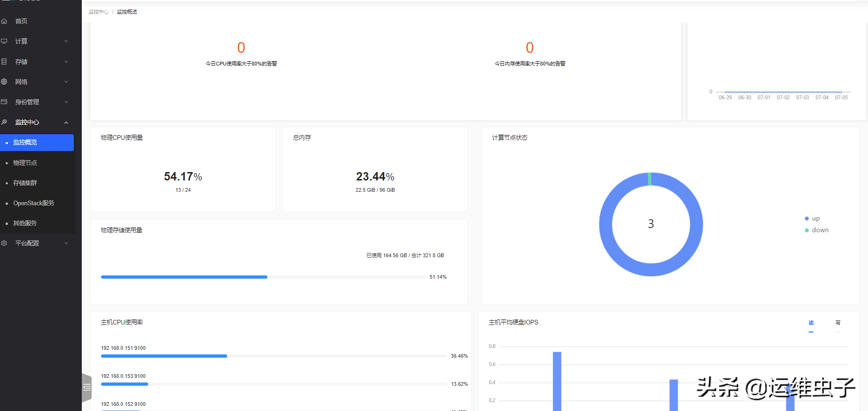868x411 pixels.
Task: Click the 监控中心 breadcrumb link
Action: tap(99, 12)
